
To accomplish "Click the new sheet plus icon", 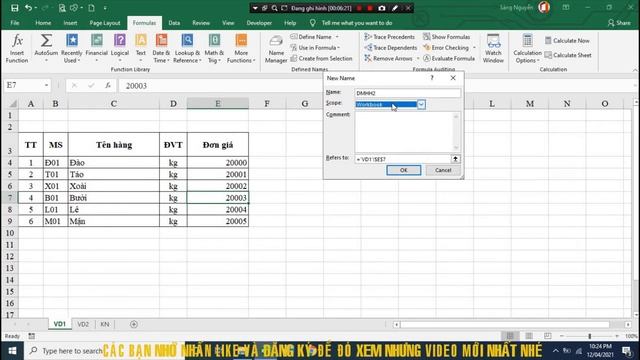I will pos(133,324).
